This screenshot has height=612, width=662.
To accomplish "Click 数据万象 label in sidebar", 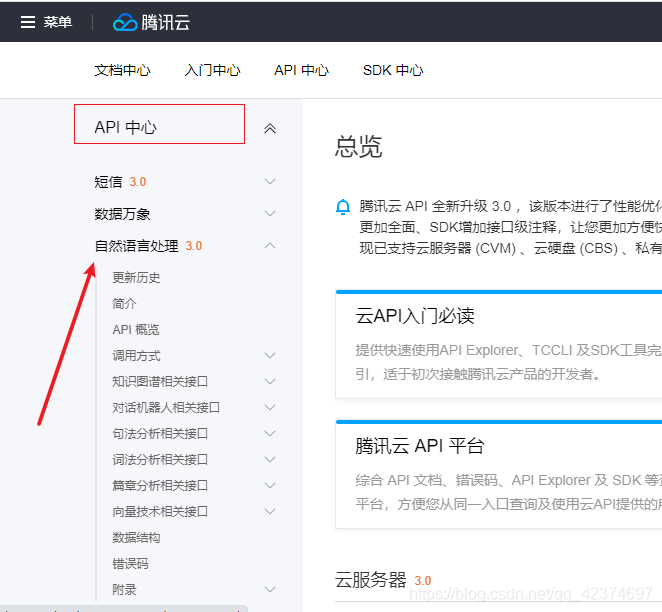I will tap(122, 214).
